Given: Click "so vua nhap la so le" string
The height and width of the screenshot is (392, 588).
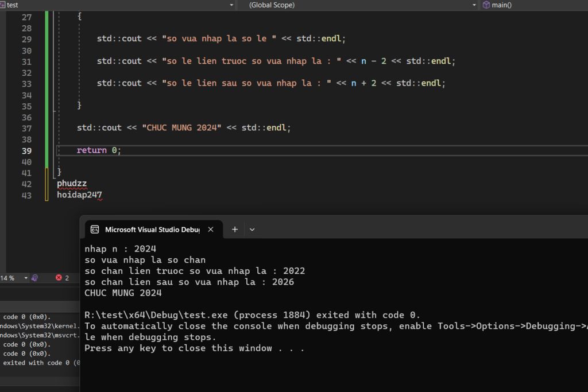Looking at the screenshot, I should pos(219,38).
